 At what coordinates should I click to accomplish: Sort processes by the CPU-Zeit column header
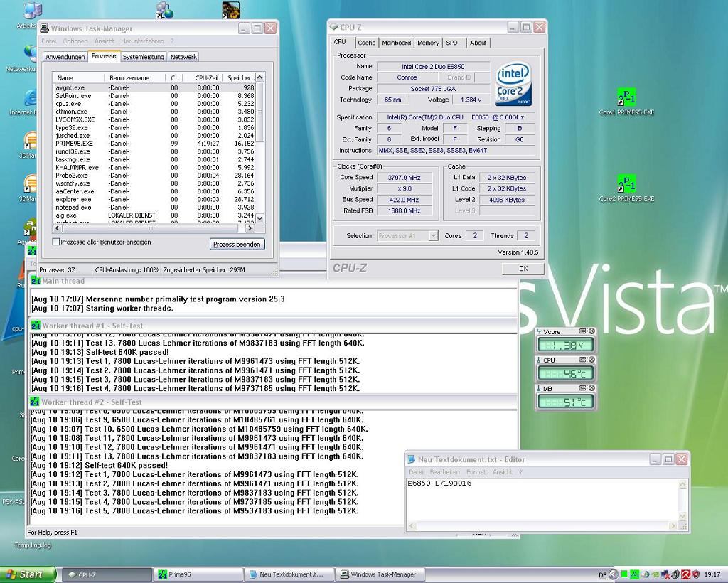[x=203, y=78]
